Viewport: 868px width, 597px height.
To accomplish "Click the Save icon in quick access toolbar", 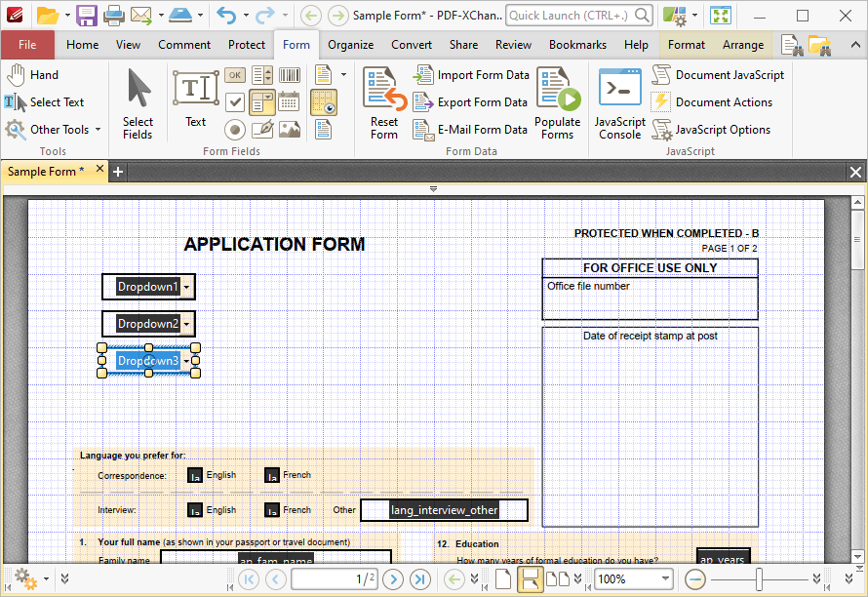I will tap(87, 16).
